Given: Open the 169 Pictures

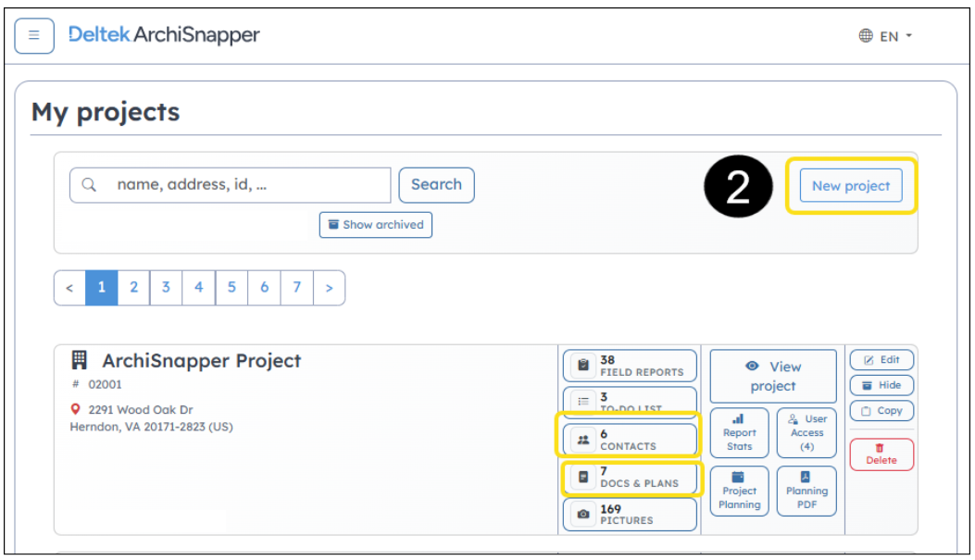Looking at the screenshot, I should (630, 514).
